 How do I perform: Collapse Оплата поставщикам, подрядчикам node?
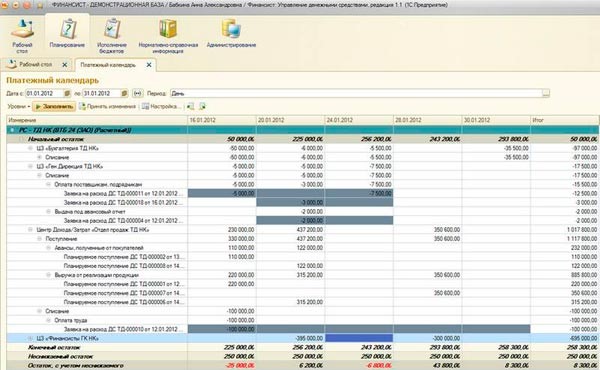[x=49, y=184]
